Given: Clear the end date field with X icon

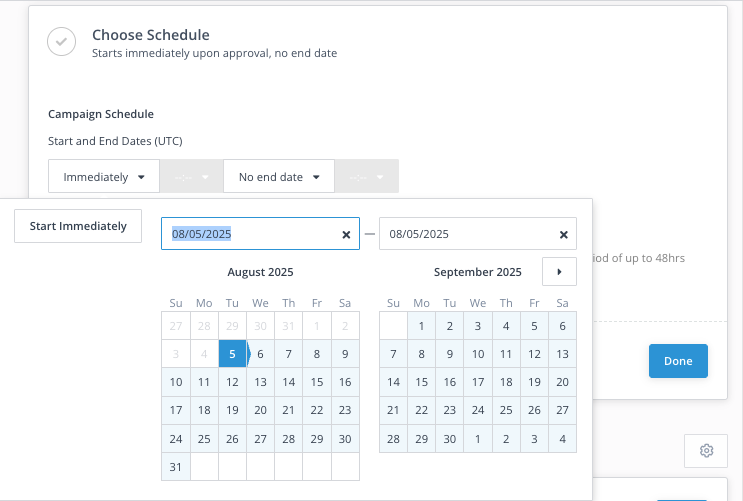Looking at the screenshot, I should point(563,234).
